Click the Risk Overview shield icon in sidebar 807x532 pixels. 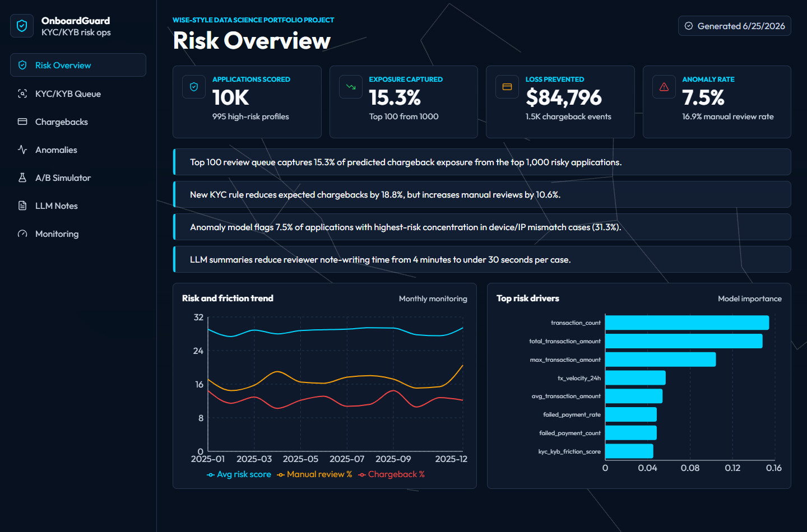[x=22, y=65]
